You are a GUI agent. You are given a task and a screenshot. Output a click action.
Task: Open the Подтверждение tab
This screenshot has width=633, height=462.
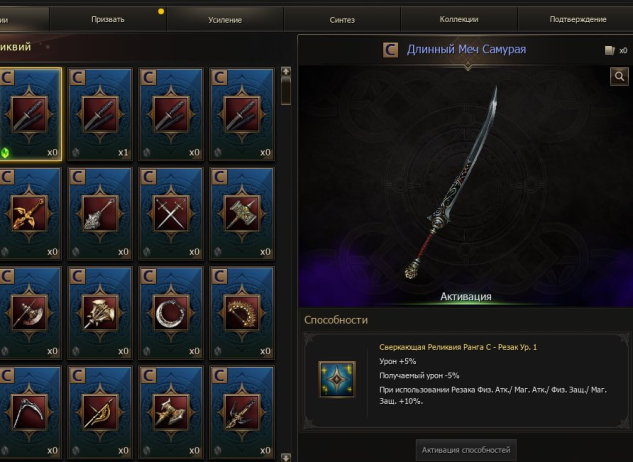click(x=578, y=19)
